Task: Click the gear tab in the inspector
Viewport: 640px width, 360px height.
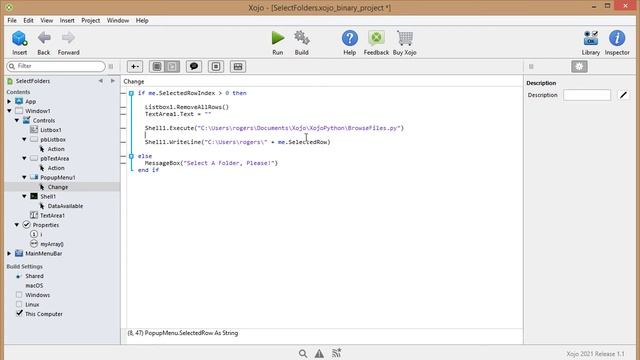Action: (x=579, y=67)
